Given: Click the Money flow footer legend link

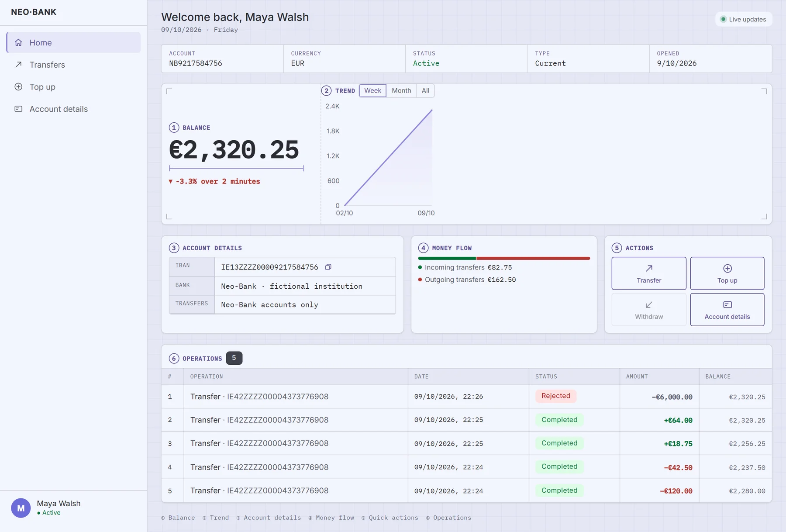Looking at the screenshot, I should 331,518.
